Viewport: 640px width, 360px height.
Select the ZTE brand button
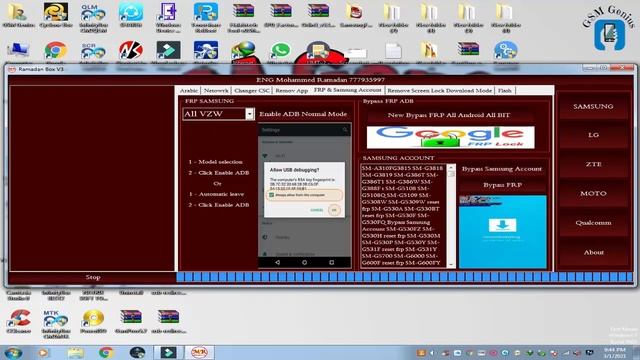593,164
